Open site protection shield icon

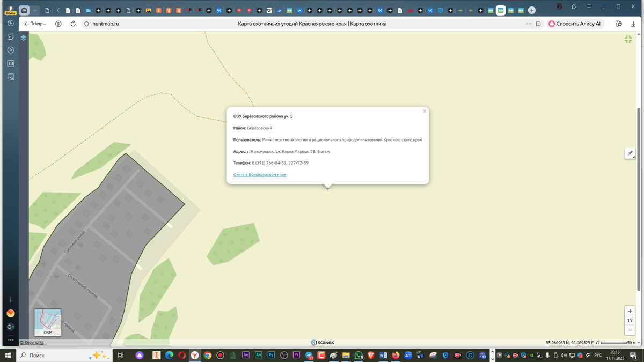click(x=86, y=24)
